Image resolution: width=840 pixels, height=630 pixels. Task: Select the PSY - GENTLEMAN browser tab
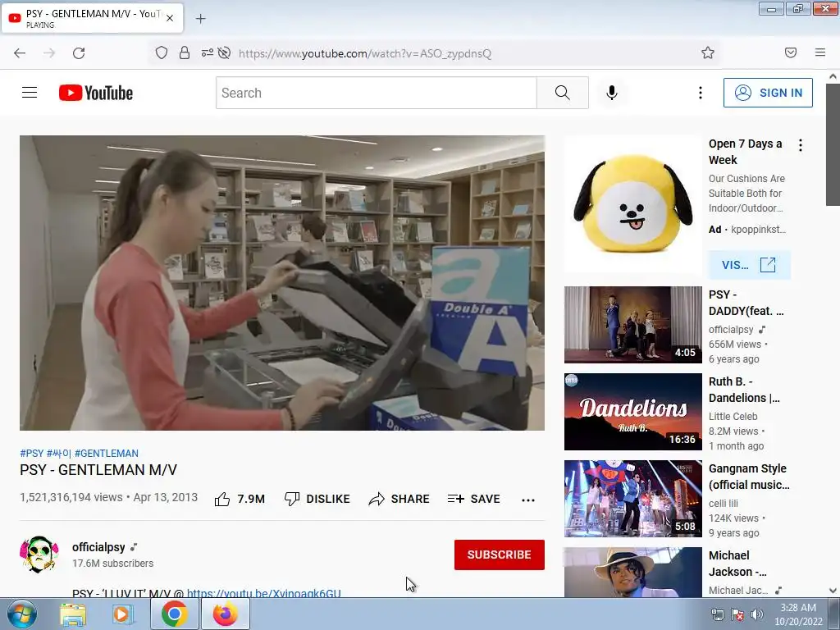(x=92, y=18)
